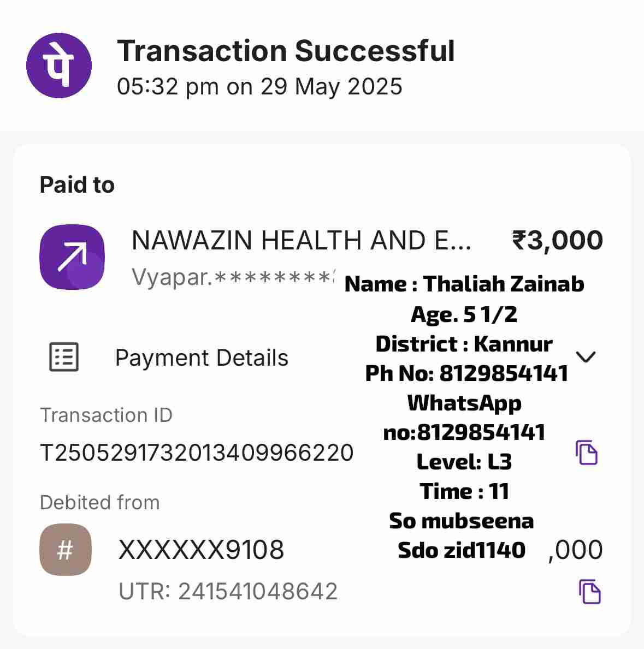Tap the brown hash bank account icon
644x649 pixels.
click(66, 550)
